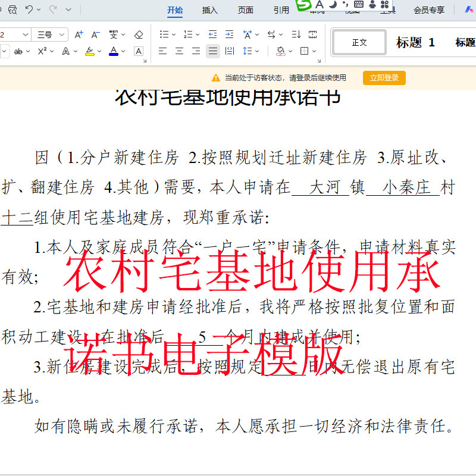Toggle the character border
Viewport: 476px width, 476px height.
pos(139,51)
